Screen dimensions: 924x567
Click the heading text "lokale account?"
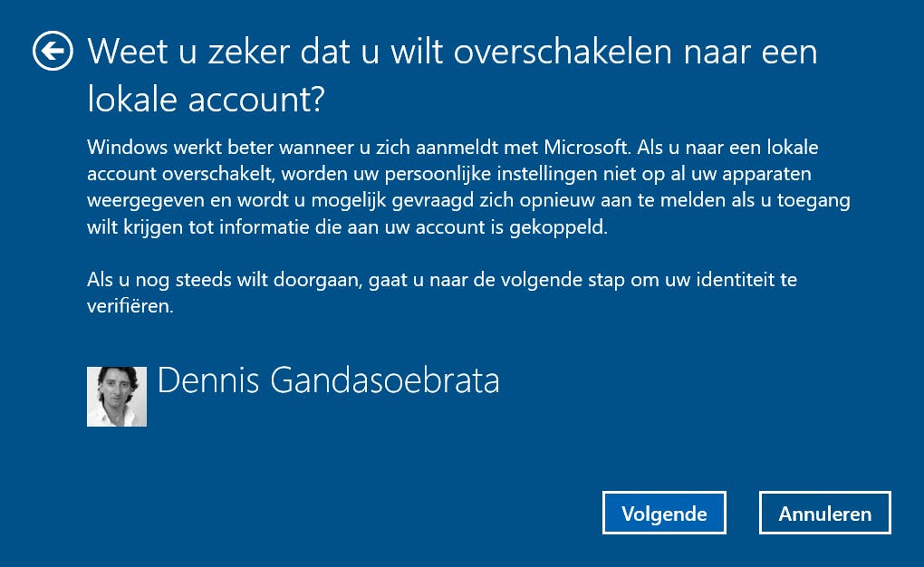206,101
